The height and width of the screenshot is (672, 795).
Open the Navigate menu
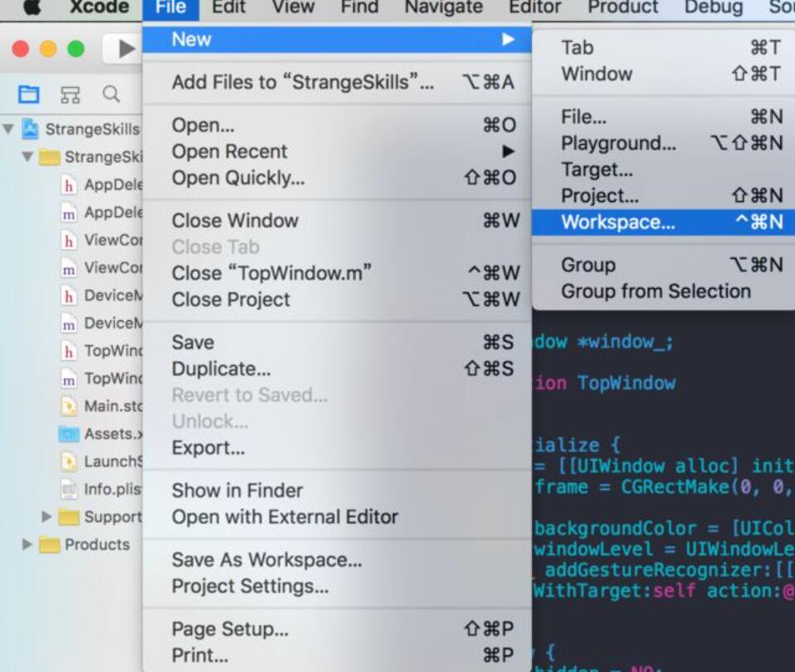tap(443, 7)
